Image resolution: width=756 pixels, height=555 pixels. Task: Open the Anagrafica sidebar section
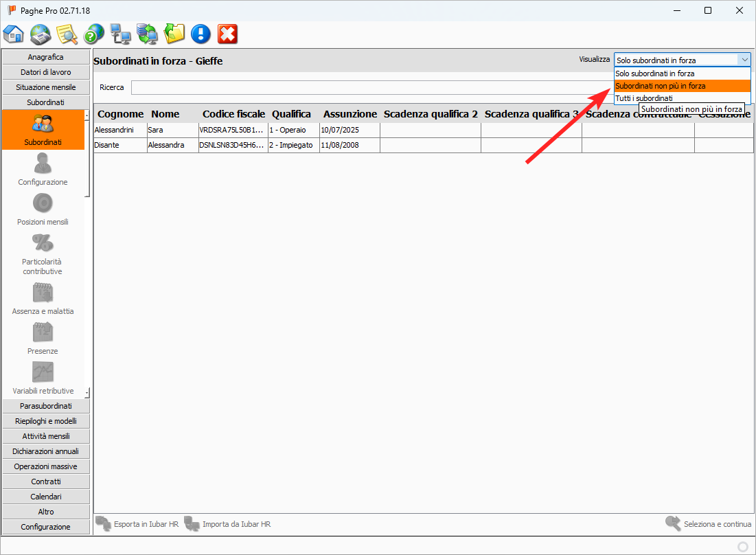[x=46, y=57]
